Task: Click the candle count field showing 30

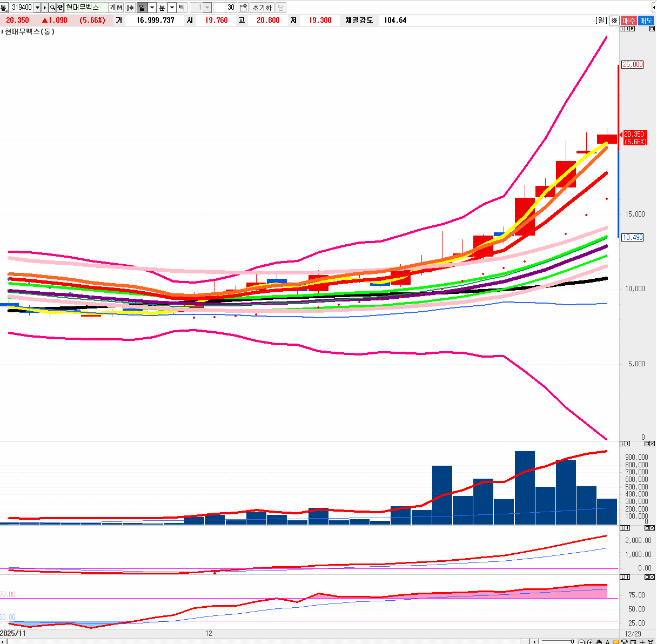Action: click(x=225, y=8)
